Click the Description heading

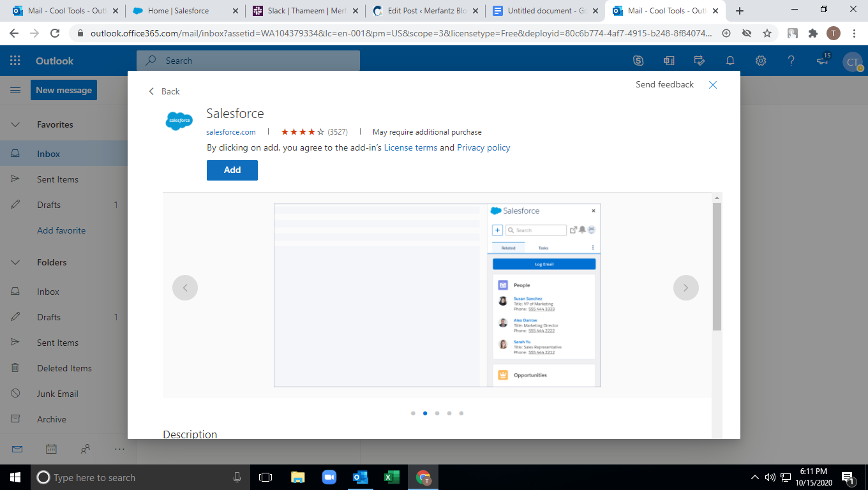click(190, 434)
